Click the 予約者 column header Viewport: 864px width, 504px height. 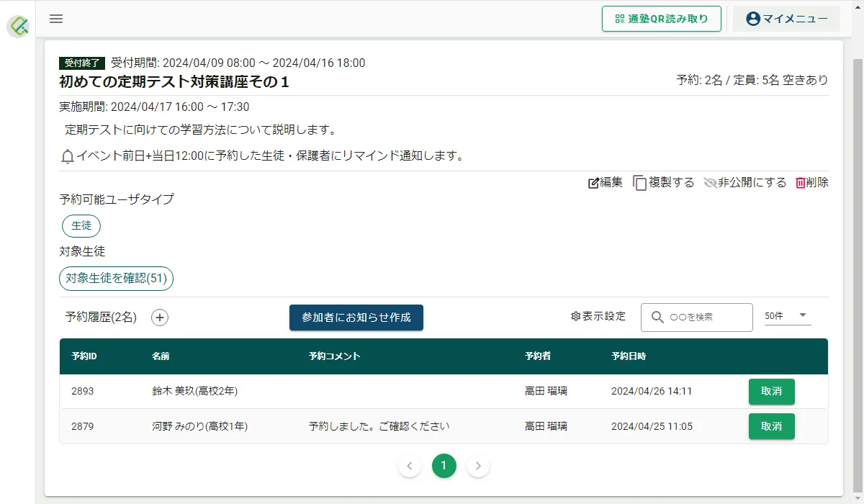[538, 356]
